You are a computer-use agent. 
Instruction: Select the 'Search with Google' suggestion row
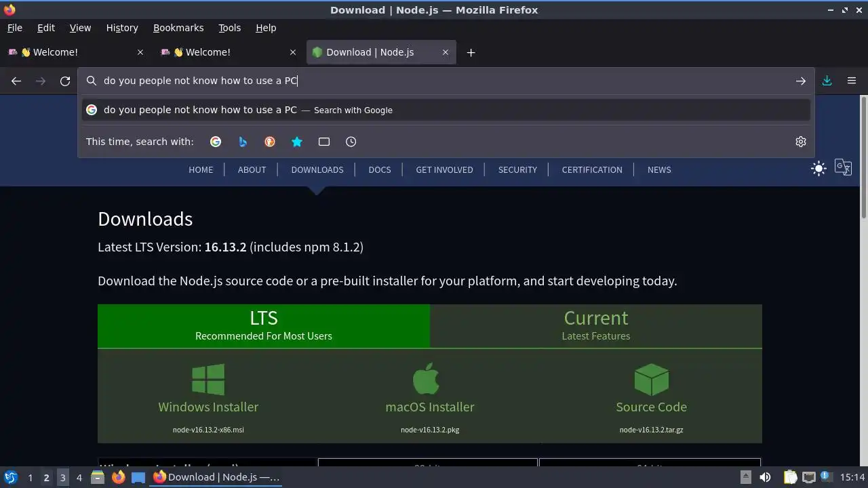point(446,110)
